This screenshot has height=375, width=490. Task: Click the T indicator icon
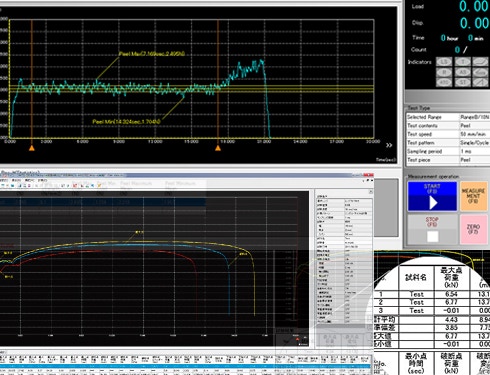click(463, 62)
